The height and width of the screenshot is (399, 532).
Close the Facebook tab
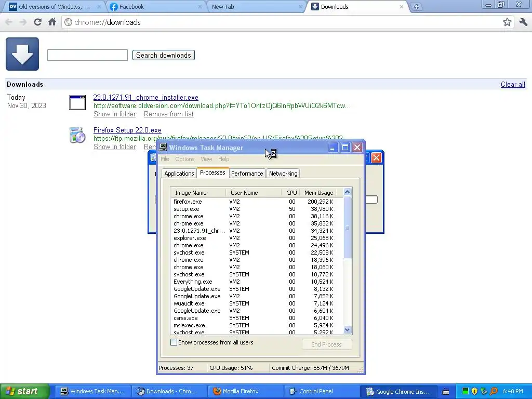tap(199, 7)
